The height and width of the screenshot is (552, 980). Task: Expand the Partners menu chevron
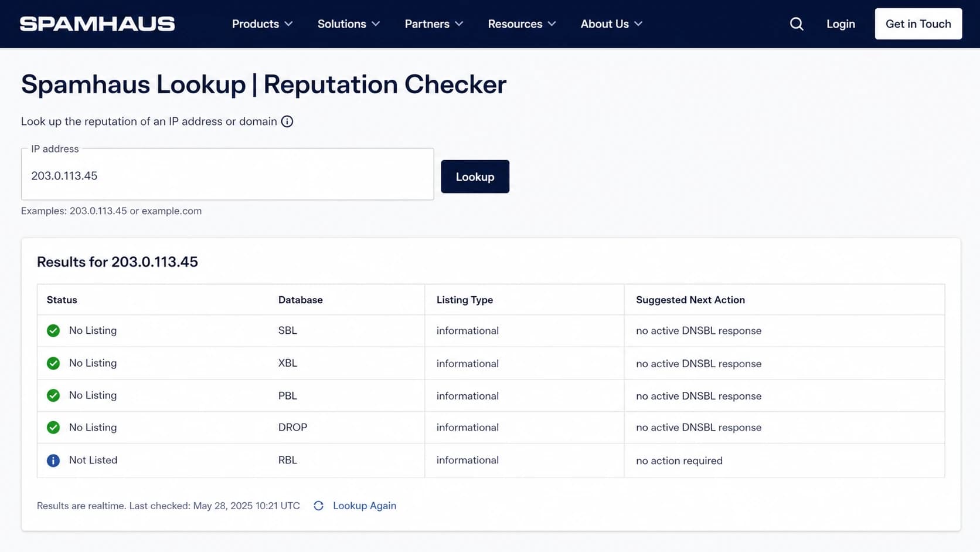pos(459,24)
